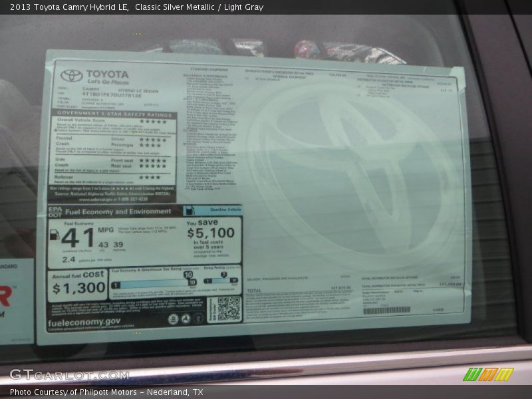The height and width of the screenshot is (399, 532).
Task: Click the 'Fuel Economy and Environment' header
Action: pyautogui.click(x=118, y=211)
